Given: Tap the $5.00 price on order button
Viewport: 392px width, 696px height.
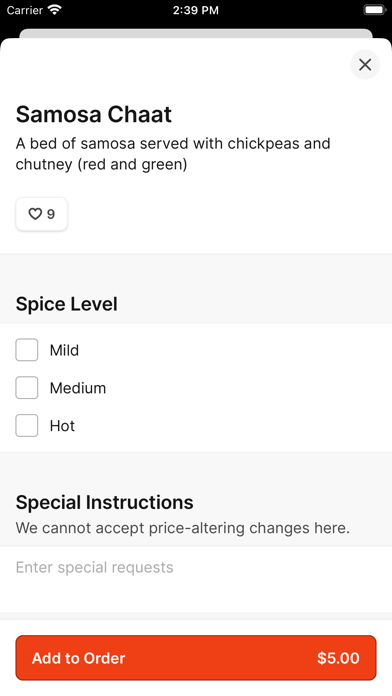Looking at the screenshot, I should pos(338,658).
